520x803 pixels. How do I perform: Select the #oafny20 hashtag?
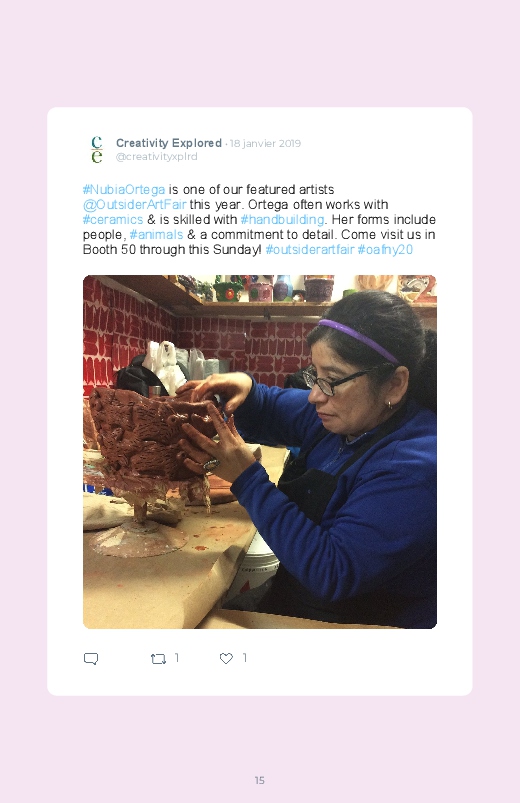tap(385, 249)
